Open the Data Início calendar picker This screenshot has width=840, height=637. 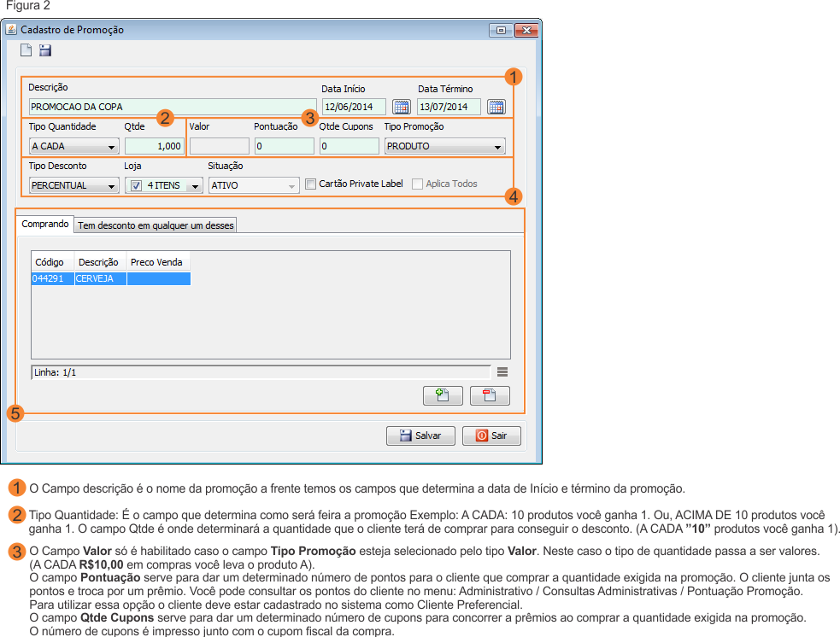[x=402, y=107]
